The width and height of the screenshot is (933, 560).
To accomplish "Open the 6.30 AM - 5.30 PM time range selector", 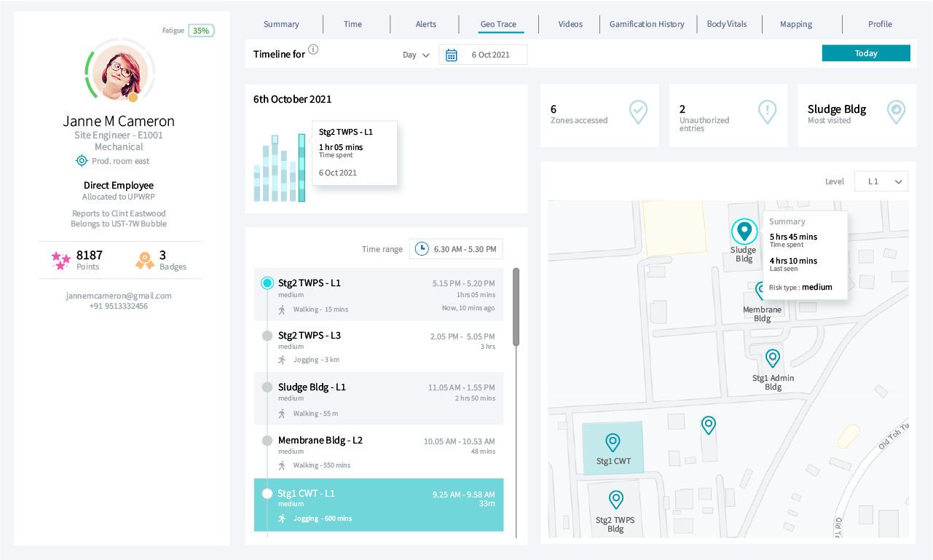I will point(456,249).
